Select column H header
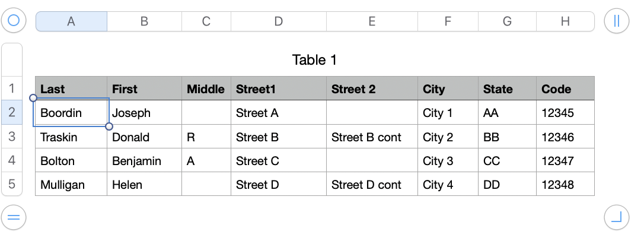The height and width of the screenshot is (247, 644). pyautogui.click(x=565, y=21)
